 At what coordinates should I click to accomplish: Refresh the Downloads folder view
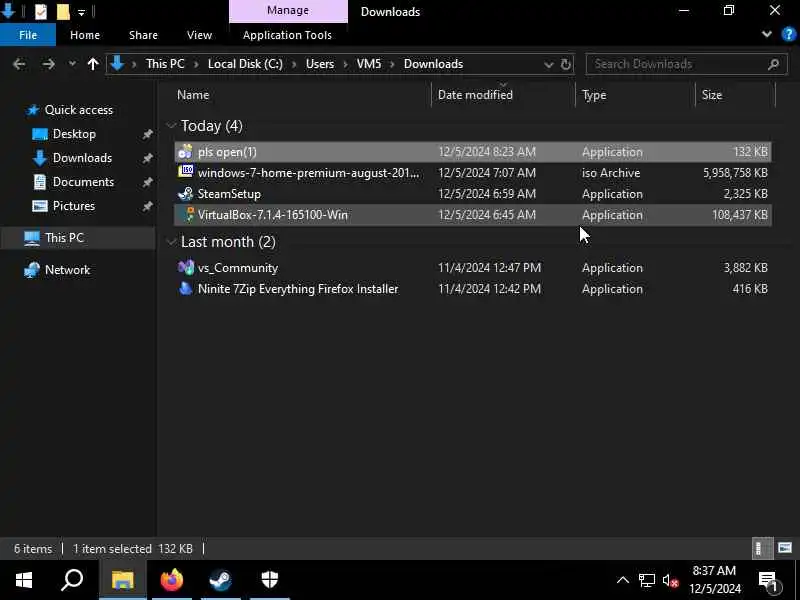pos(565,64)
